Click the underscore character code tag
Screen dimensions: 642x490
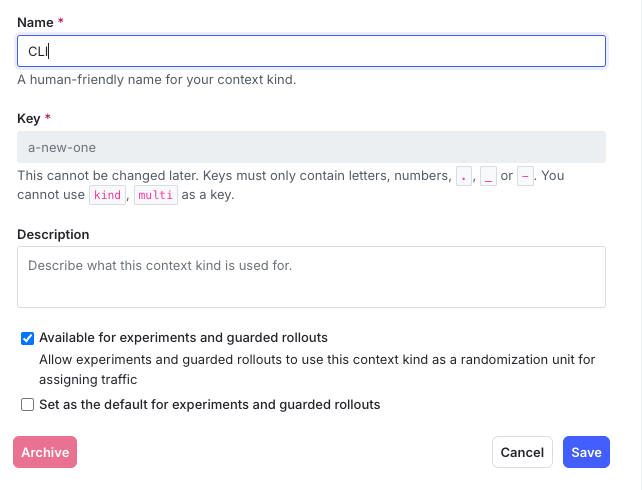488,176
